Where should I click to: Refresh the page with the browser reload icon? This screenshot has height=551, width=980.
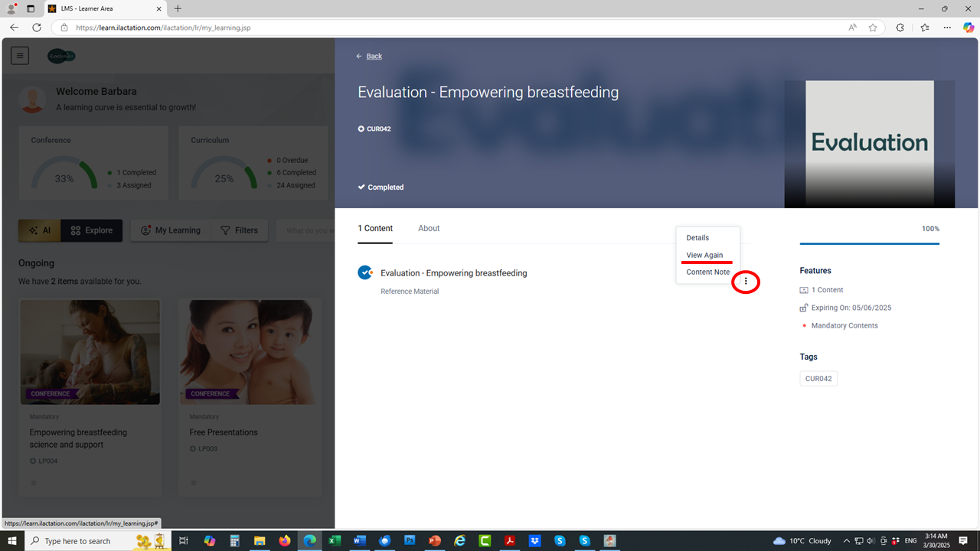[x=37, y=28]
